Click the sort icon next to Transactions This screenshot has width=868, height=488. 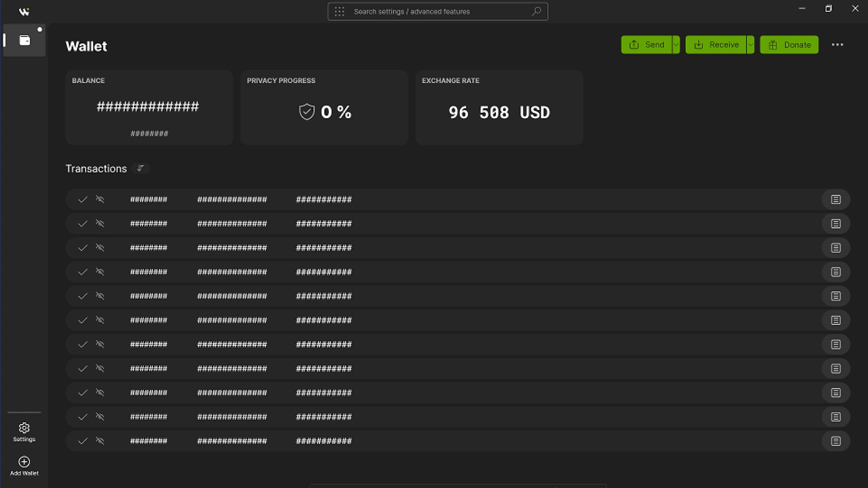pos(141,169)
